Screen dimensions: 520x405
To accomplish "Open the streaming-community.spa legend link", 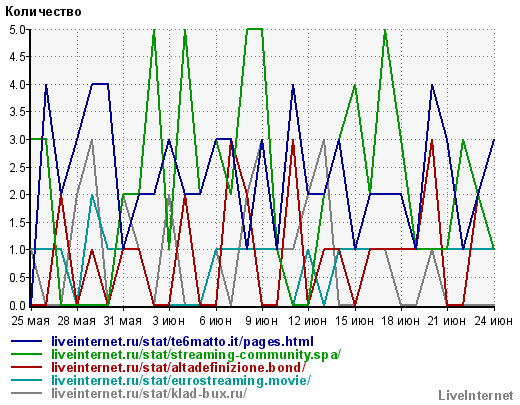I will click(196, 354).
